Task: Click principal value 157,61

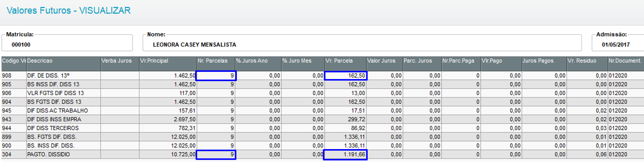Action: point(168,111)
